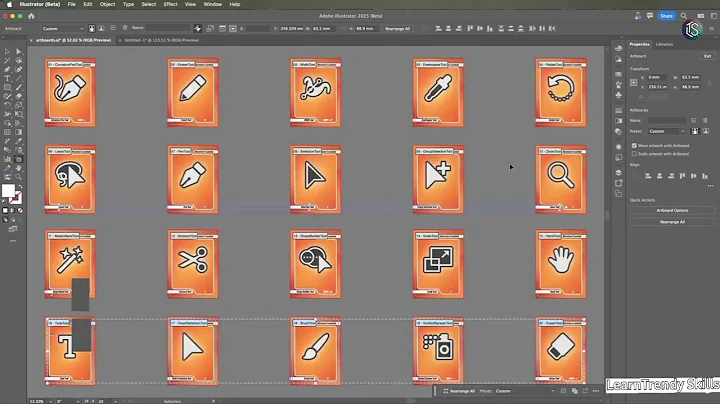Open the Window menu
This screenshot has width=720, height=404.
213,4
